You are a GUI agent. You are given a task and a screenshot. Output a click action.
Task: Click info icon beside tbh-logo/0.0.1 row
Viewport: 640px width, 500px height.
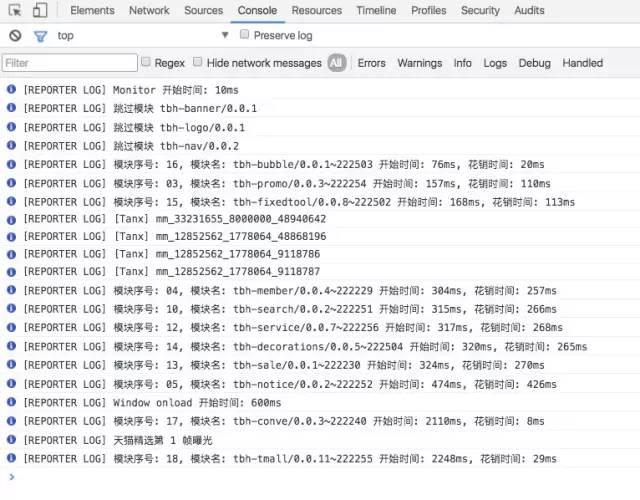tap(11, 127)
